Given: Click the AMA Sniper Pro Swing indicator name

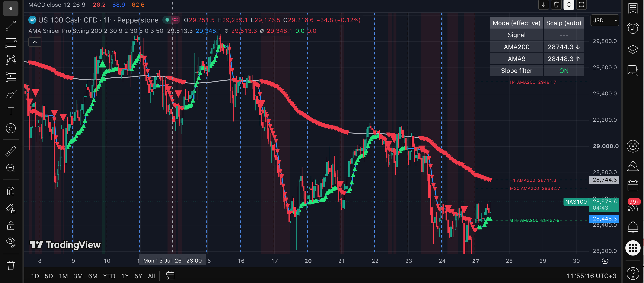Looking at the screenshot, I should [58, 31].
